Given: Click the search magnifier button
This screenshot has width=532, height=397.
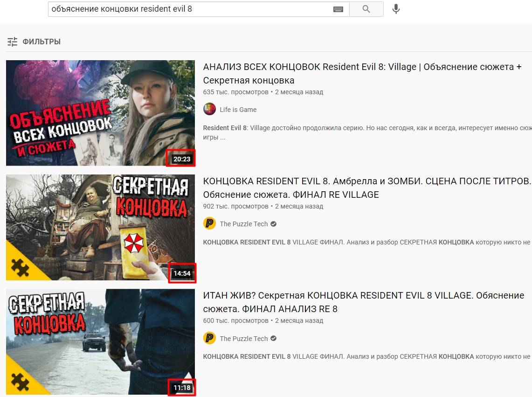Looking at the screenshot, I should coord(366,9).
